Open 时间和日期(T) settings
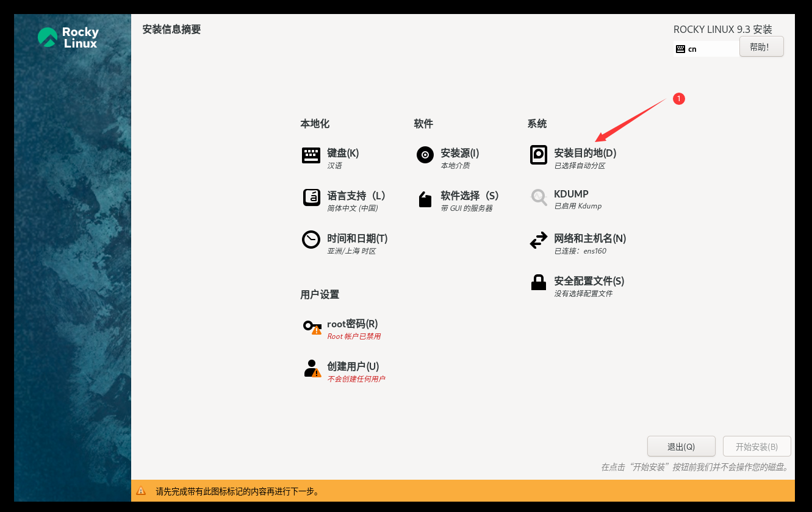Screen dimensions: 812x512 coord(357,238)
